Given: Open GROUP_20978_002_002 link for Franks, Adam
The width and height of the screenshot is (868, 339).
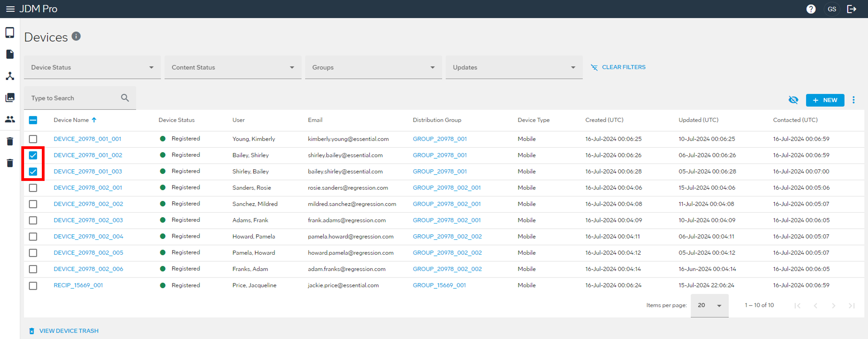Looking at the screenshot, I should [x=447, y=269].
